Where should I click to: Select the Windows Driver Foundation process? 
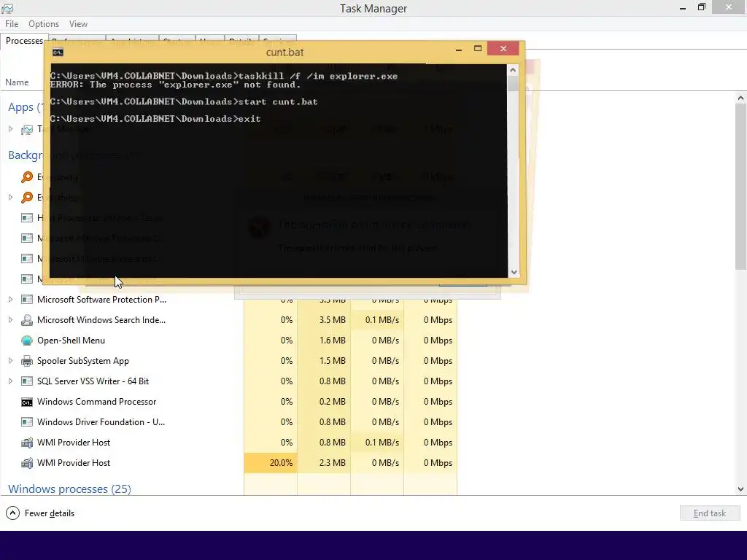pyautogui.click(x=101, y=422)
